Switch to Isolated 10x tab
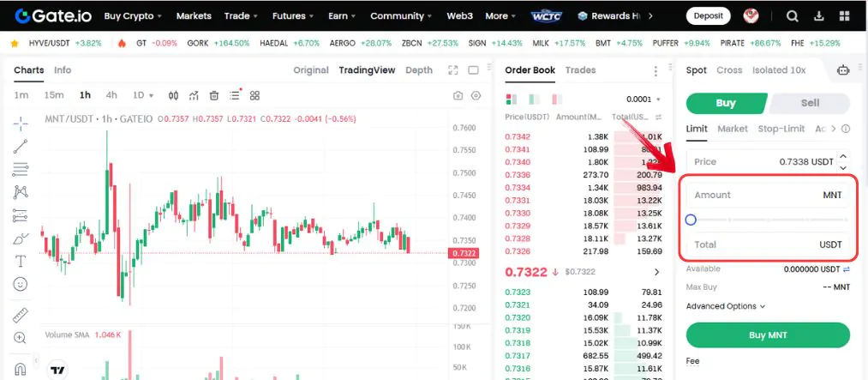This screenshot has height=380, width=868. [779, 70]
